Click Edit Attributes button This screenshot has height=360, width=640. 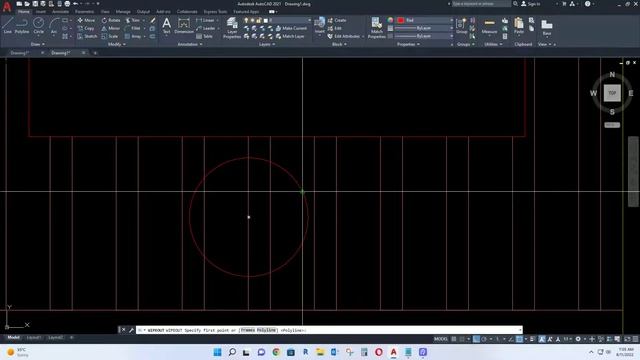344,36
